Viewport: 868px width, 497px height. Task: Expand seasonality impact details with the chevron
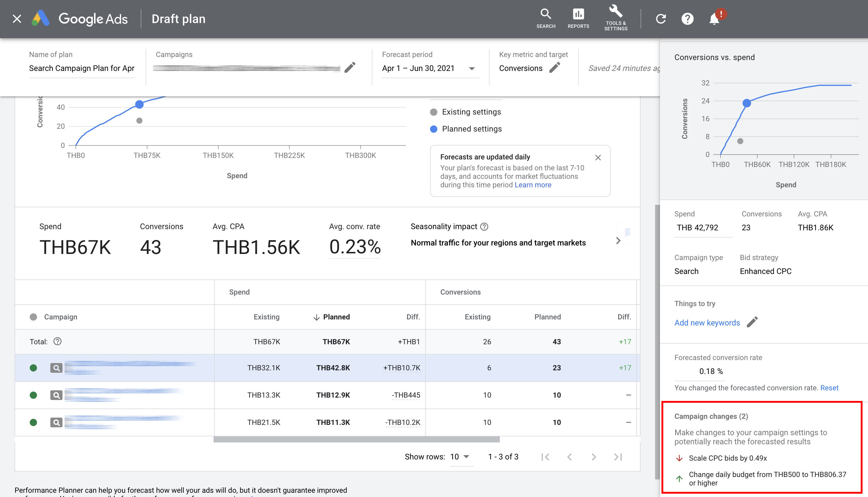tap(618, 241)
